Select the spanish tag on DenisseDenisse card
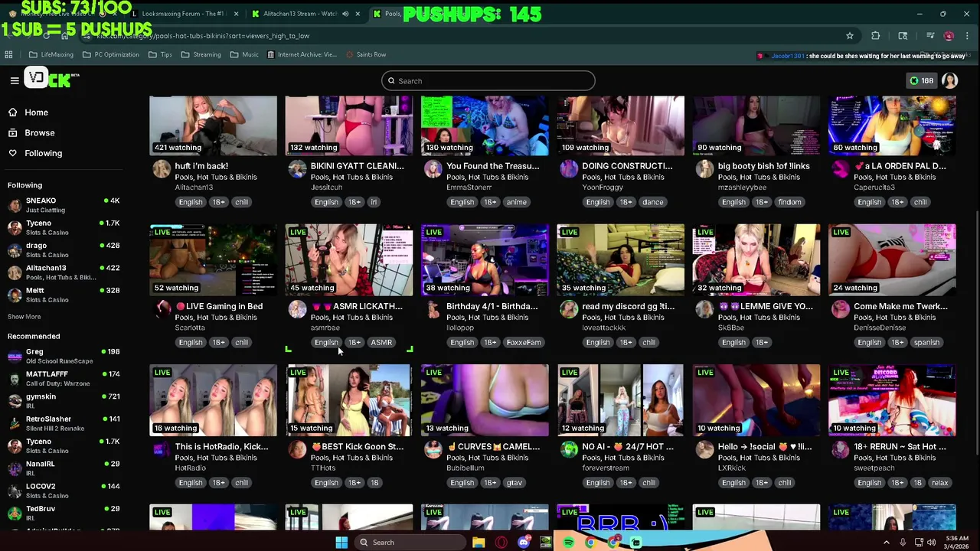This screenshot has width=980, height=551. [926, 342]
